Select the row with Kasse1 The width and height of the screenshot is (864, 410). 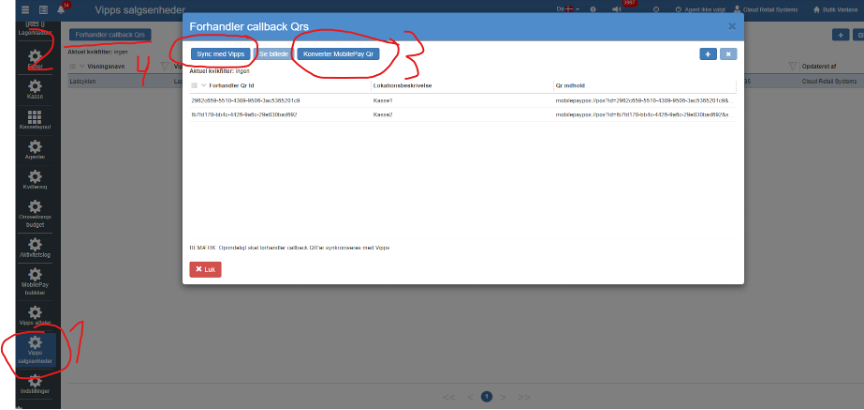(x=462, y=101)
